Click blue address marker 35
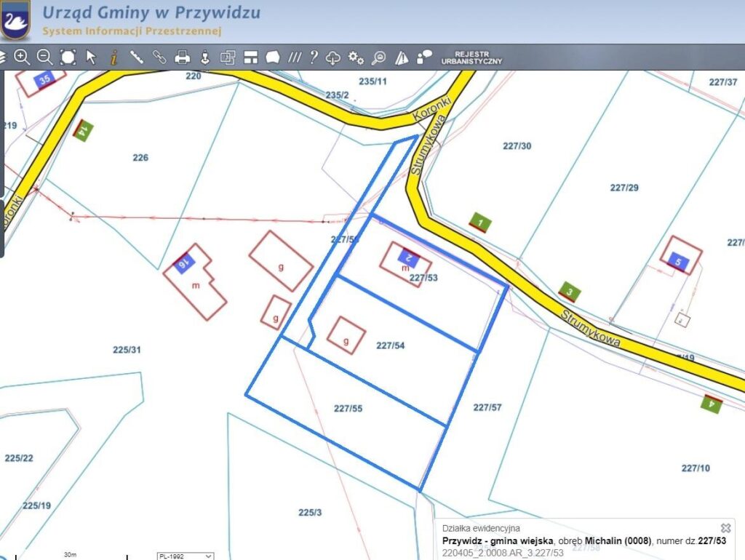This screenshot has width=745, height=560. pos(44,79)
